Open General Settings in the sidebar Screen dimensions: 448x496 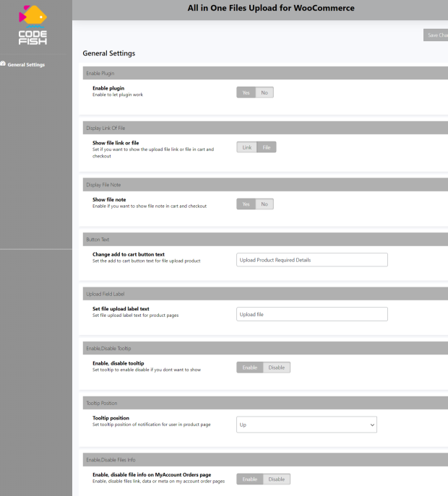[x=26, y=64]
